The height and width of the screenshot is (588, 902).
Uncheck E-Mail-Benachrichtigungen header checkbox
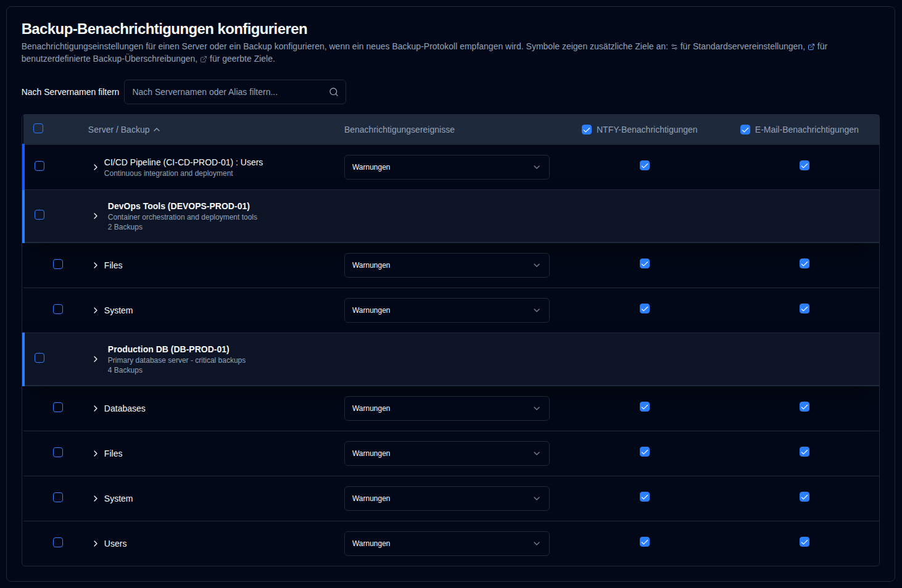745,130
